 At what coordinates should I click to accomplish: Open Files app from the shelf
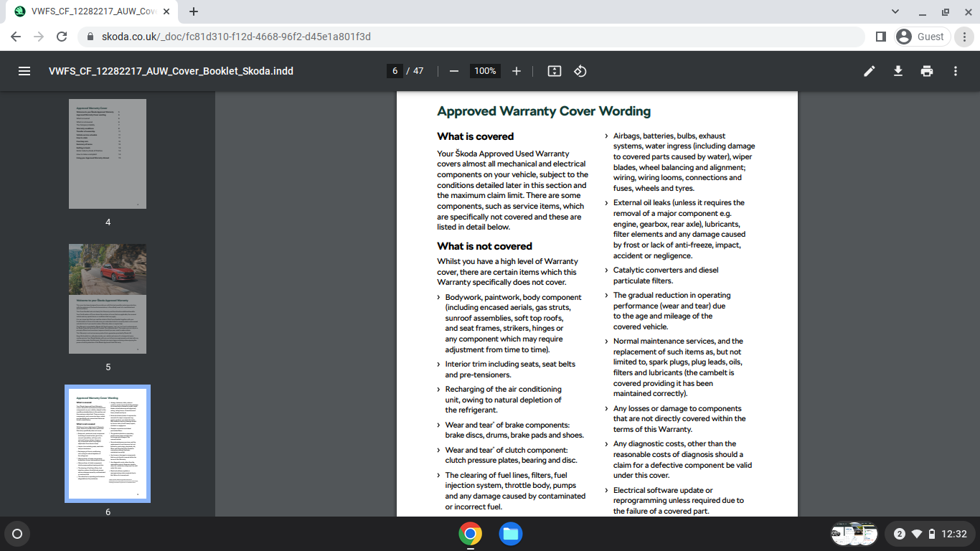coord(511,534)
